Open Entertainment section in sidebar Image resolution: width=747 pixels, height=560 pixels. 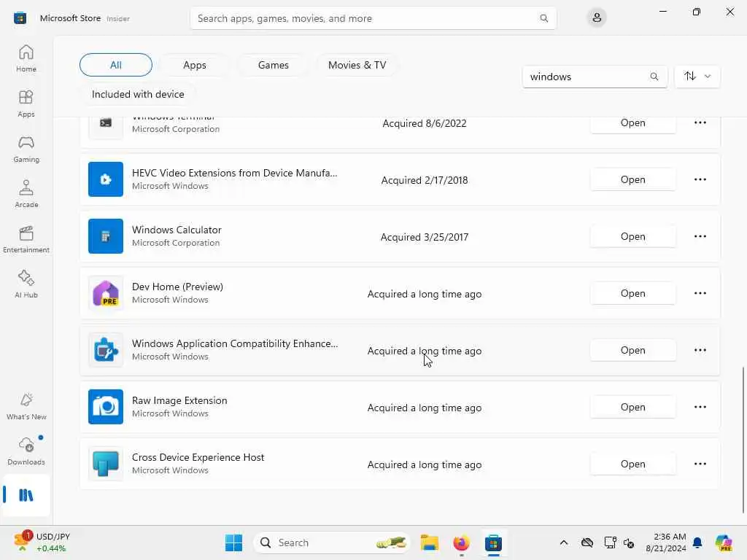[26, 239]
